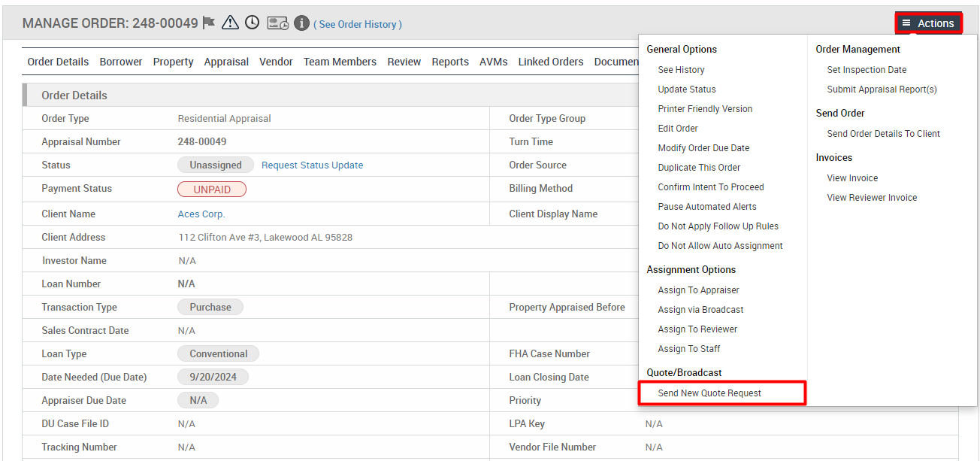Choose Confirm Intent To Proceed
This screenshot has height=461, width=980.
pos(711,187)
